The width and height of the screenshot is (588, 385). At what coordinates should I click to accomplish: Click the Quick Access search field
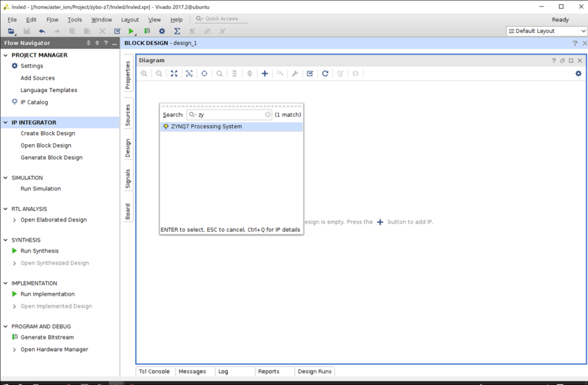[x=221, y=19]
